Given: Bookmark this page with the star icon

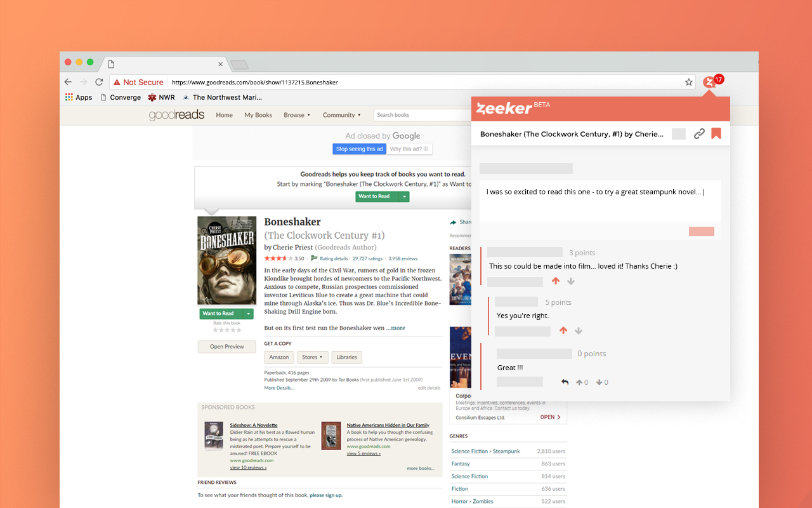Looking at the screenshot, I should 688,82.
